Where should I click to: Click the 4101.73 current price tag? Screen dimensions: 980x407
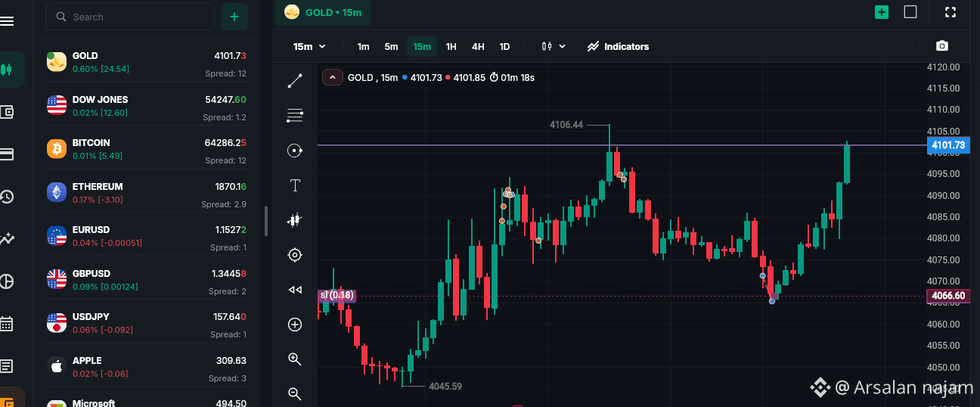click(x=948, y=145)
